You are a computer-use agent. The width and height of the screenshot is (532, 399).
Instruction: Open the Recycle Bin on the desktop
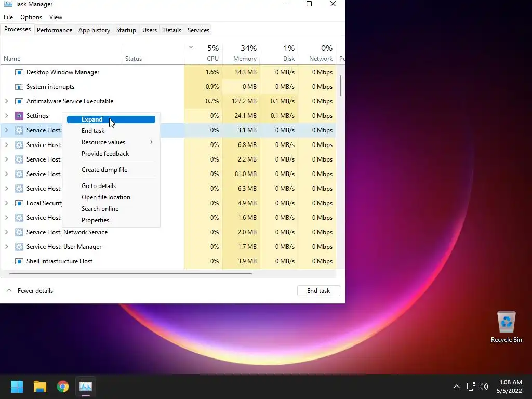point(506,327)
